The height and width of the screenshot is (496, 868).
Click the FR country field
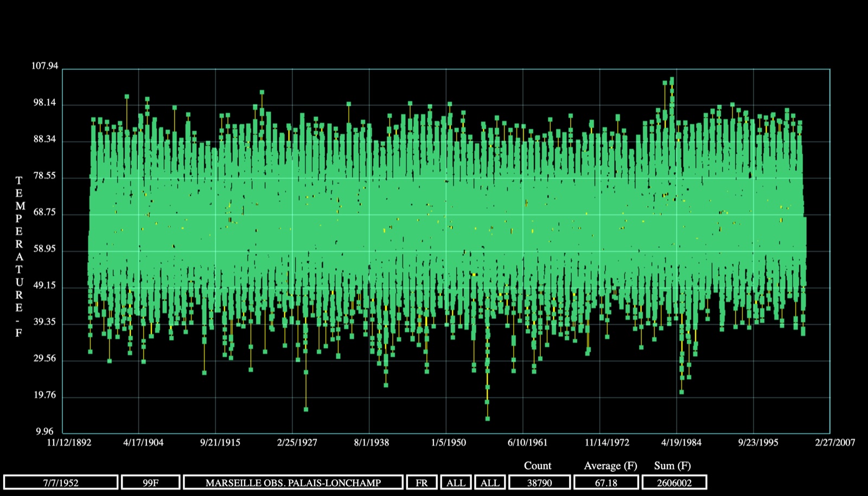(x=422, y=482)
